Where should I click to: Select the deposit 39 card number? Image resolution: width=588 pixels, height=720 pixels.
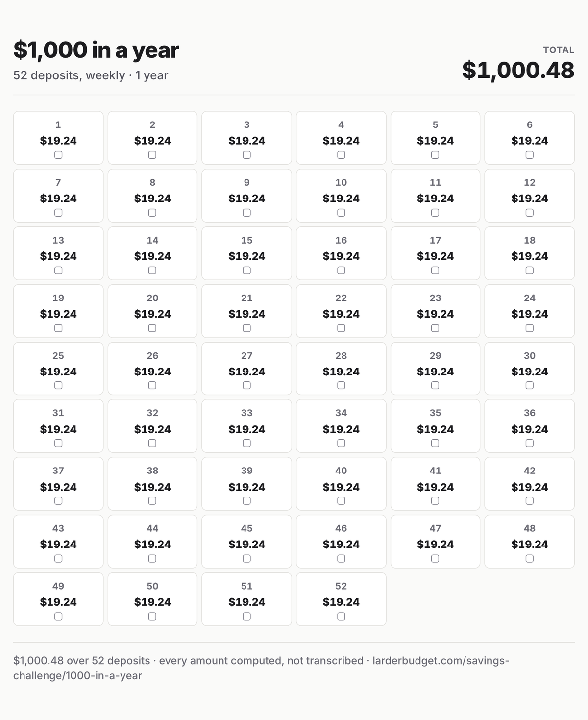(247, 471)
